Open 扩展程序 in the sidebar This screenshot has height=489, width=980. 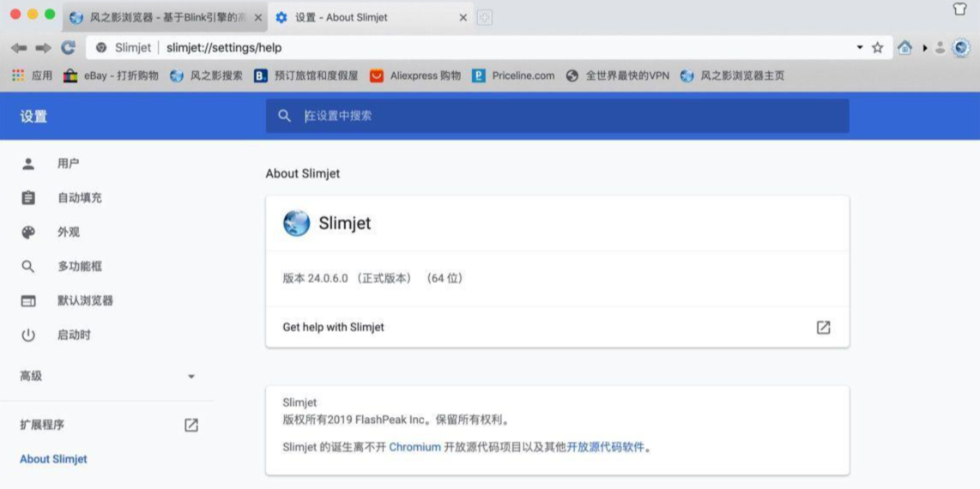tap(42, 425)
